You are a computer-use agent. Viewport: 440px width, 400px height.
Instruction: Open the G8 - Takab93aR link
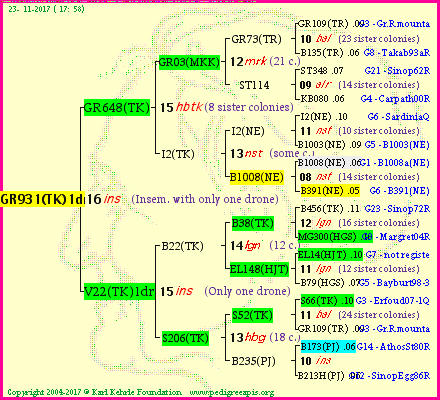(397, 53)
